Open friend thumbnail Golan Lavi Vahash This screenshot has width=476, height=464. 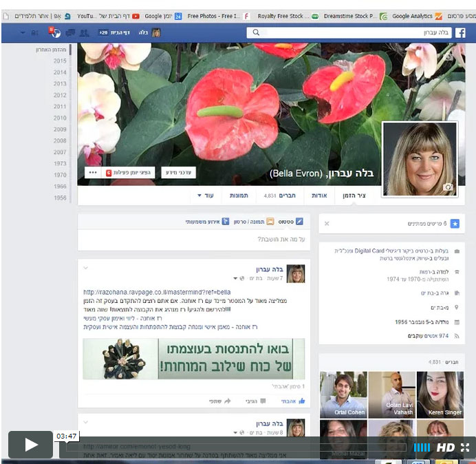pyautogui.click(x=391, y=394)
